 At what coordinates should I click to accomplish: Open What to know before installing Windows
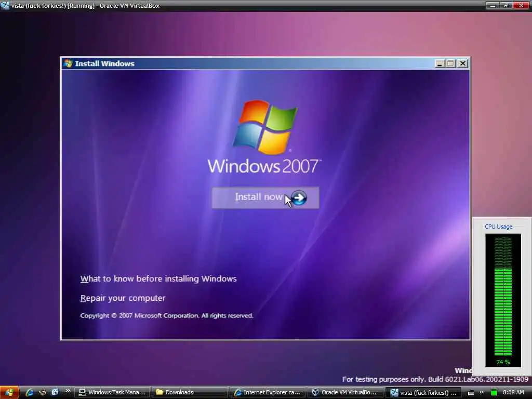coord(158,279)
